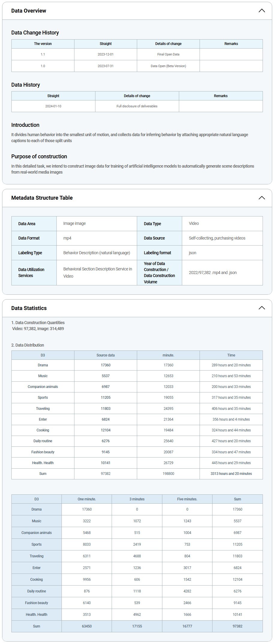Click the Data Statistics panel title
274x644 pixels.
click(29, 308)
